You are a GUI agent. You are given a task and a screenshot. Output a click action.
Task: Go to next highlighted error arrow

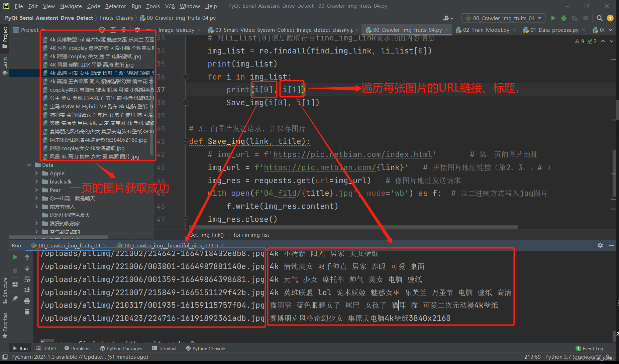(x=611, y=41)
